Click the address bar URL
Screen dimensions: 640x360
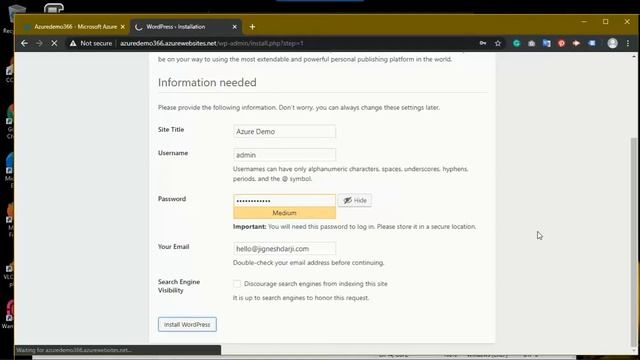tap(211, 43)
